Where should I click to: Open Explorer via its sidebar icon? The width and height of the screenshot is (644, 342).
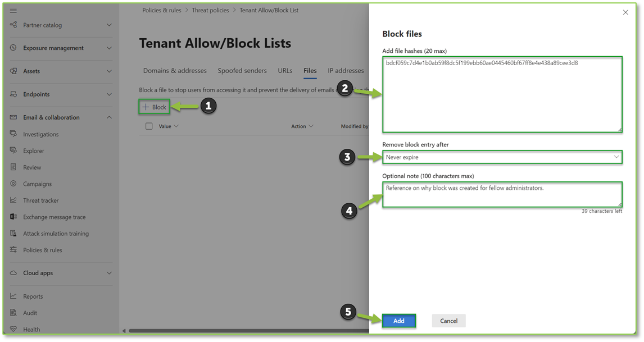[13, 151]
